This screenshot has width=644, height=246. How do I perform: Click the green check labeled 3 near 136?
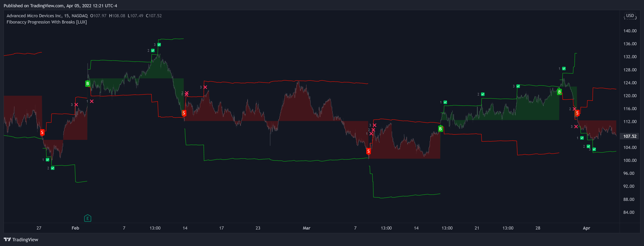click(x=159, y=45)
